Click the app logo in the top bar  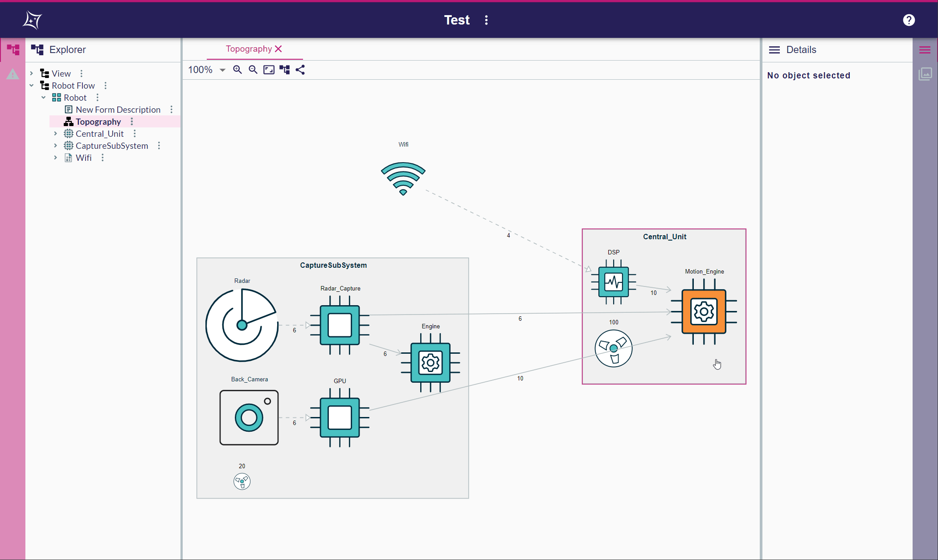(31, 20)
